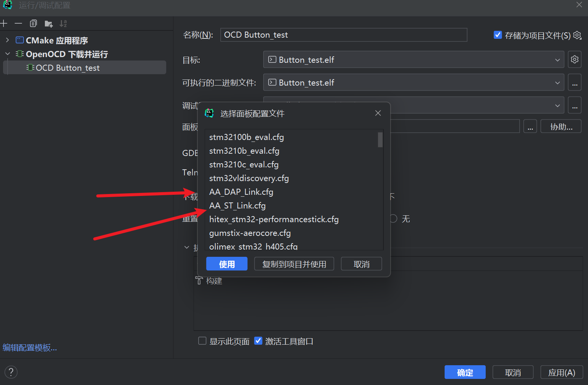Click 复制到项目并使用 button
The image size is (588, 385).
click(294, 264)
